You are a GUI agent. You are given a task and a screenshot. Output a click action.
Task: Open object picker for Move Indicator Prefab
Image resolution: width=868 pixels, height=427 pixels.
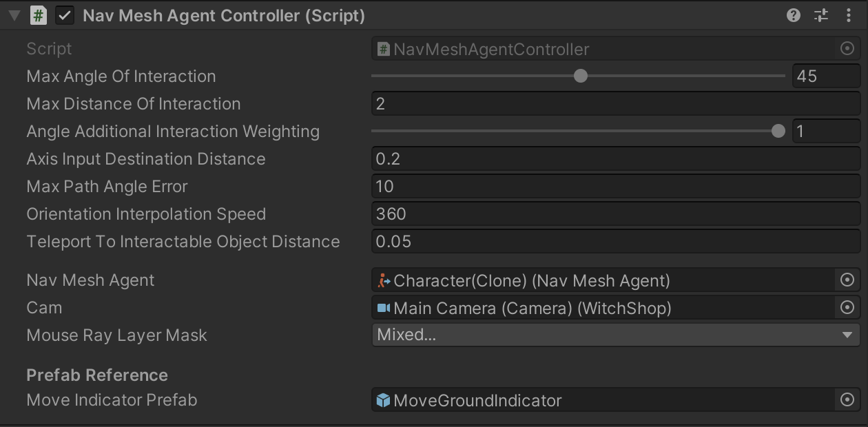click(847, 400)
